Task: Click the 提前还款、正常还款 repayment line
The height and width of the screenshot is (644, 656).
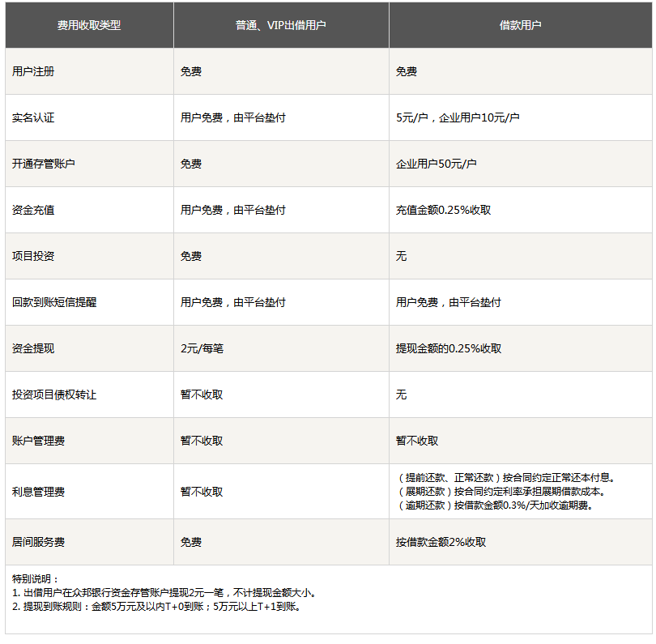Action: [x=507, y=477]
